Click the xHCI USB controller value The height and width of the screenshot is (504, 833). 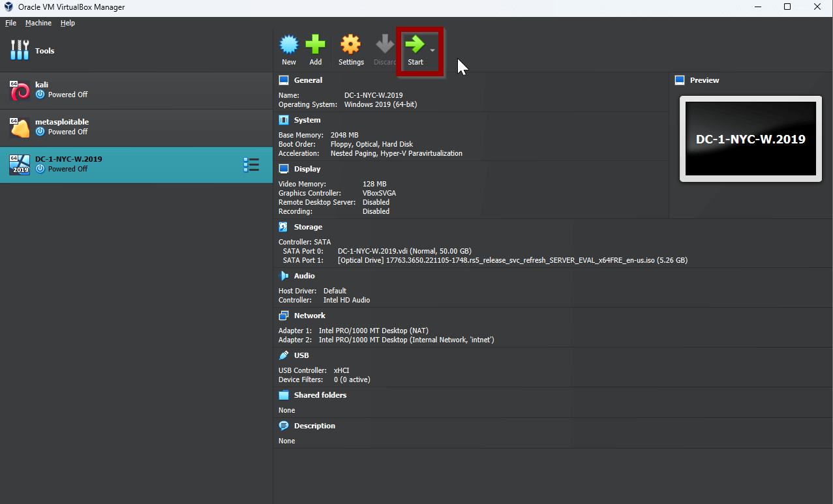(342, 370)
